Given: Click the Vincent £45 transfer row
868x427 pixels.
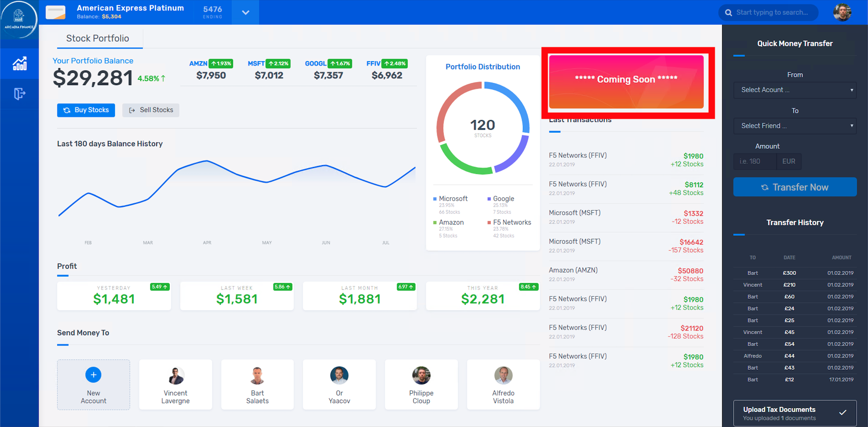Looking at the screenshot, I should pyautogui.click(x=795, y=332).
